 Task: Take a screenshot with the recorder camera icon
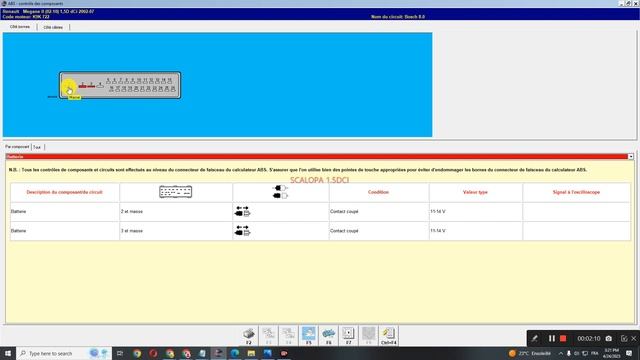coord(609,338)
